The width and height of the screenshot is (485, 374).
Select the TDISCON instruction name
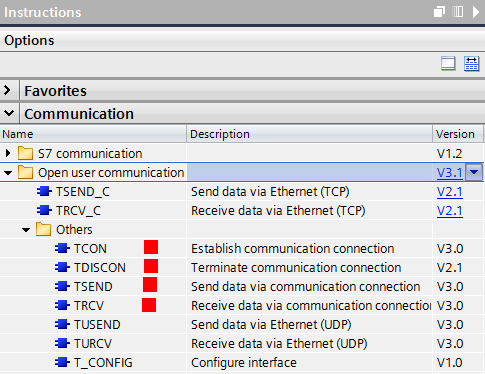click(x=100, y=268)
